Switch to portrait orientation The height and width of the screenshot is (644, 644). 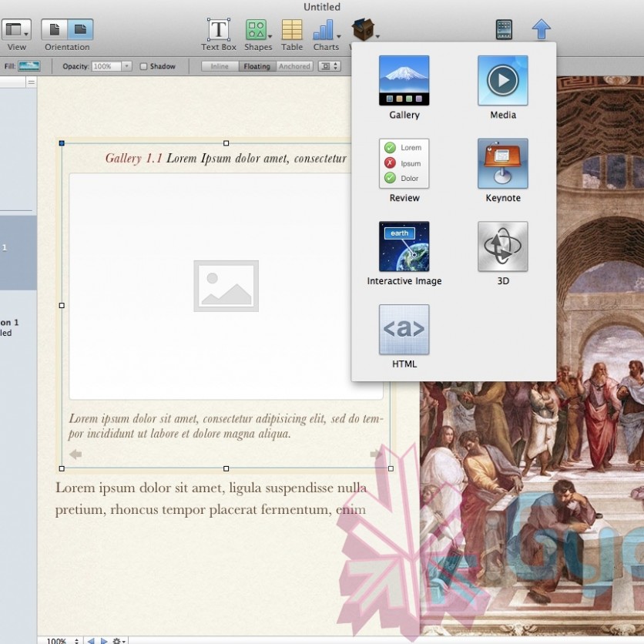tap(55, 30)
